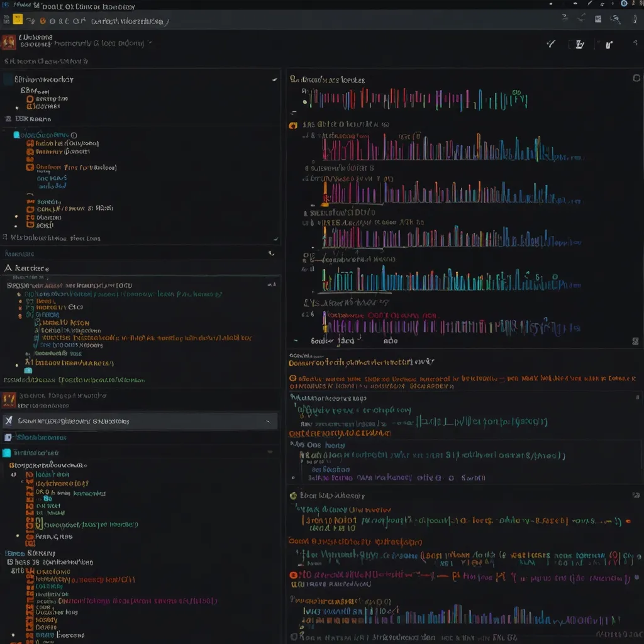Click the orange app icon in the header
The width and height of the screenshot is (644, 644).
pos(9,42)
